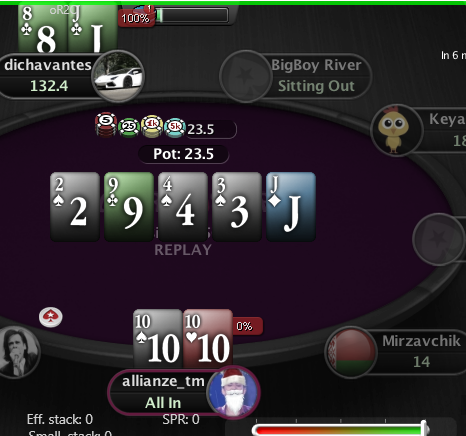Image resolution: width=466 pixels, height=436 pixels.
Task: Click the empty seat right of the board
Action: pyautogui.click(x=439, y=239)
